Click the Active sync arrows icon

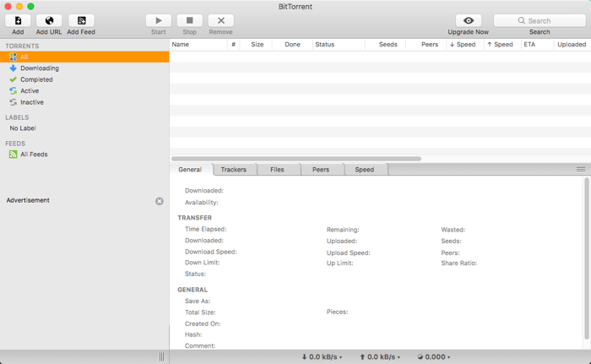coord(14,91)
